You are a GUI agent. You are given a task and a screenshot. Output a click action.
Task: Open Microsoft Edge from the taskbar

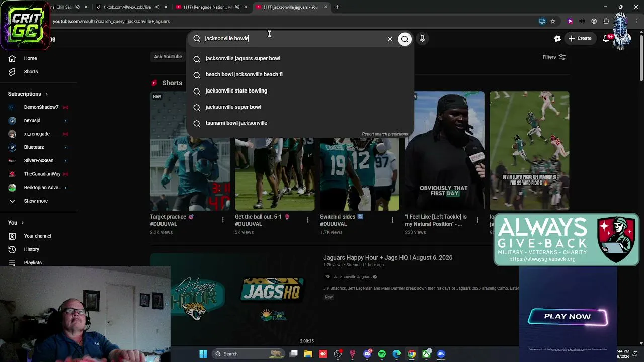397,354
